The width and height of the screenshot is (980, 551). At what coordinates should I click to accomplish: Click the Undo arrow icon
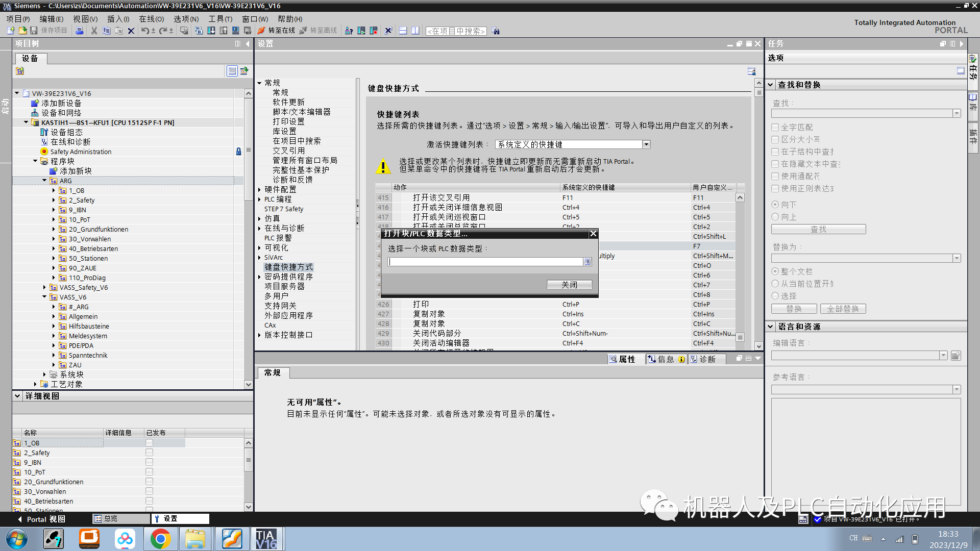145,31
